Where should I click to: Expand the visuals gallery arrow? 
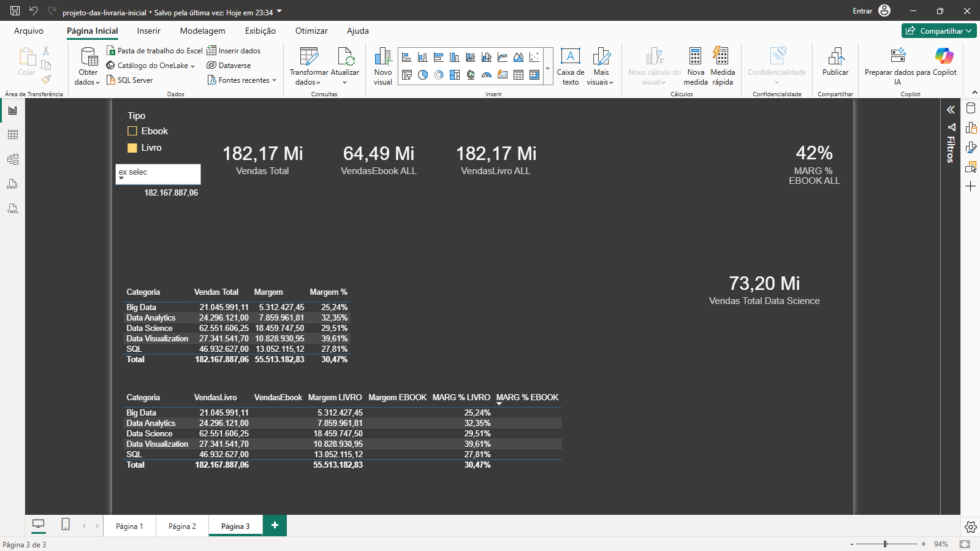pos(548,69)
